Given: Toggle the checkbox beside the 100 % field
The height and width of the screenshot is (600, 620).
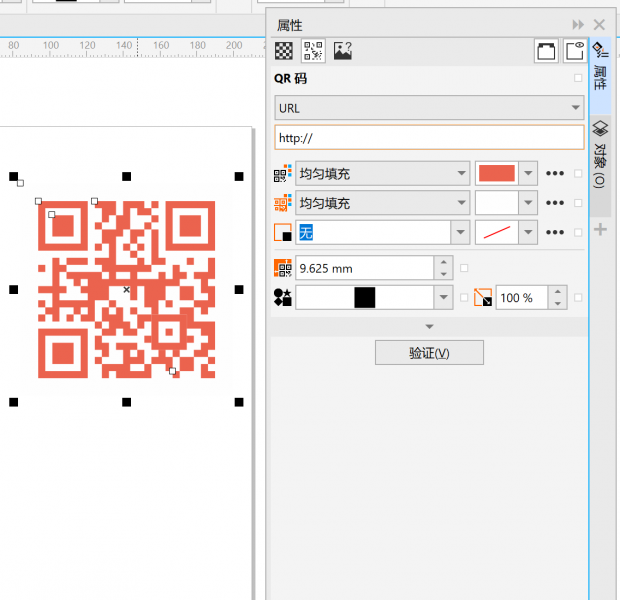Looking at the screenshot, I should point(578,297).
